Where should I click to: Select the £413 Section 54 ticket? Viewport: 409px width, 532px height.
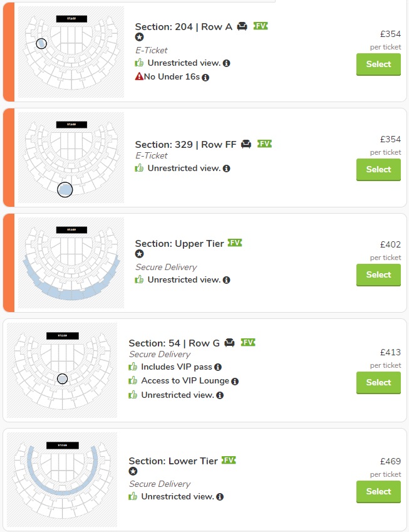(378, 383)
